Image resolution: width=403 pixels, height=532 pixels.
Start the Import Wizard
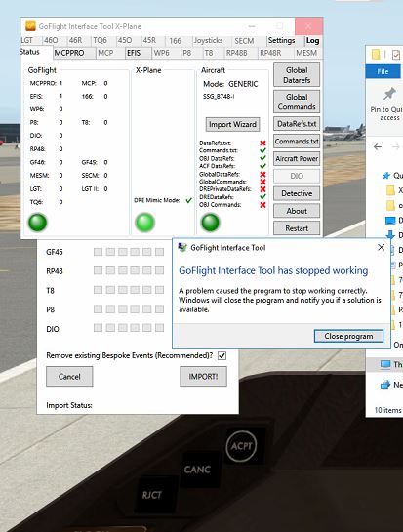[x=232, y=124]
